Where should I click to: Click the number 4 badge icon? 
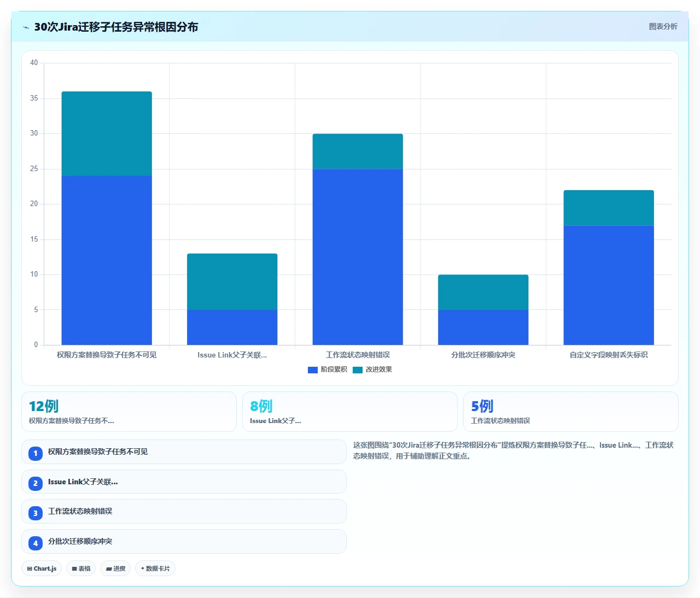click(36, 543)
